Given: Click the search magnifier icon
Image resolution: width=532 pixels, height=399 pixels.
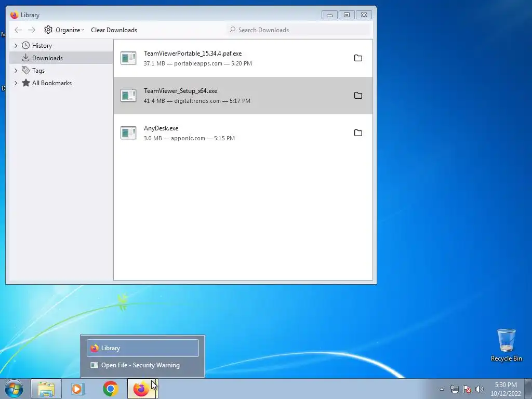Looking at the screenshot, I should click(x=232, y=30).
